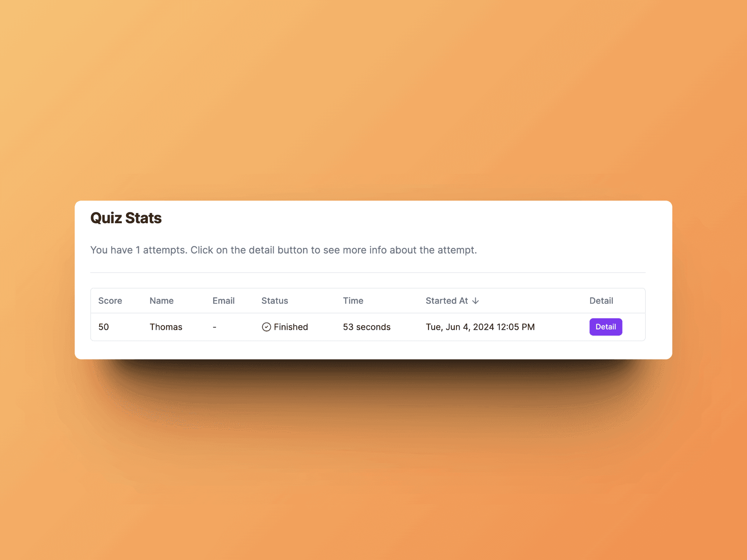Click the Status column header
747x560 pixels.
point(275,301)
